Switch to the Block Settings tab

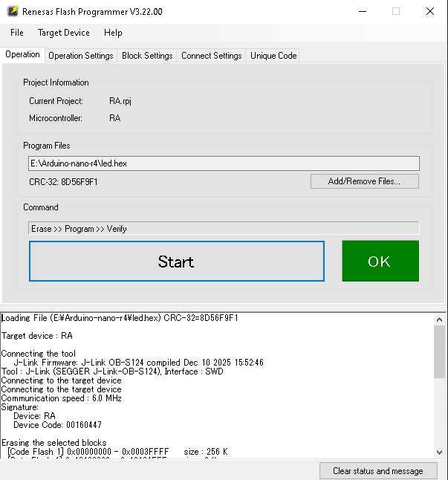(147, 56)
